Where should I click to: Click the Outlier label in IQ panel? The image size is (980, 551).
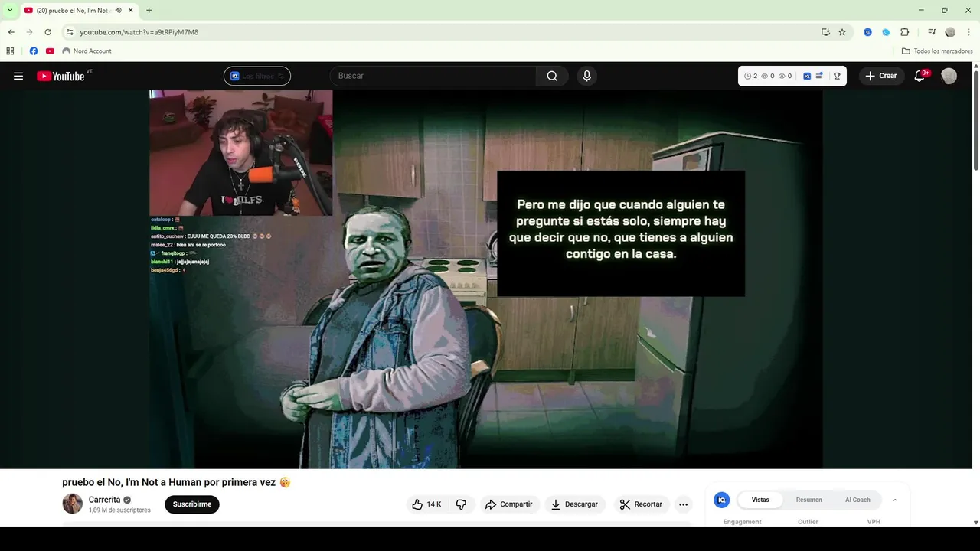[808, 522]
